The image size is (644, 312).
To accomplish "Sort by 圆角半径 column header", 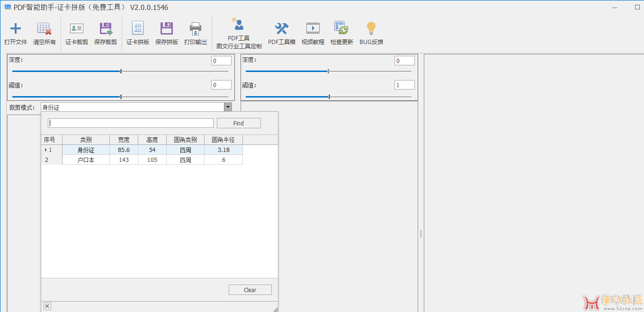I will click(223, 140).
